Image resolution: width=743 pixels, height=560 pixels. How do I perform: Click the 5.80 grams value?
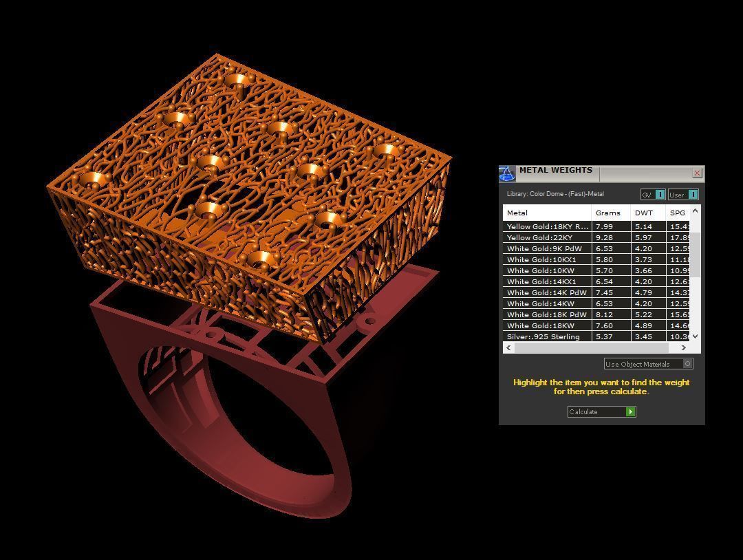604,259
